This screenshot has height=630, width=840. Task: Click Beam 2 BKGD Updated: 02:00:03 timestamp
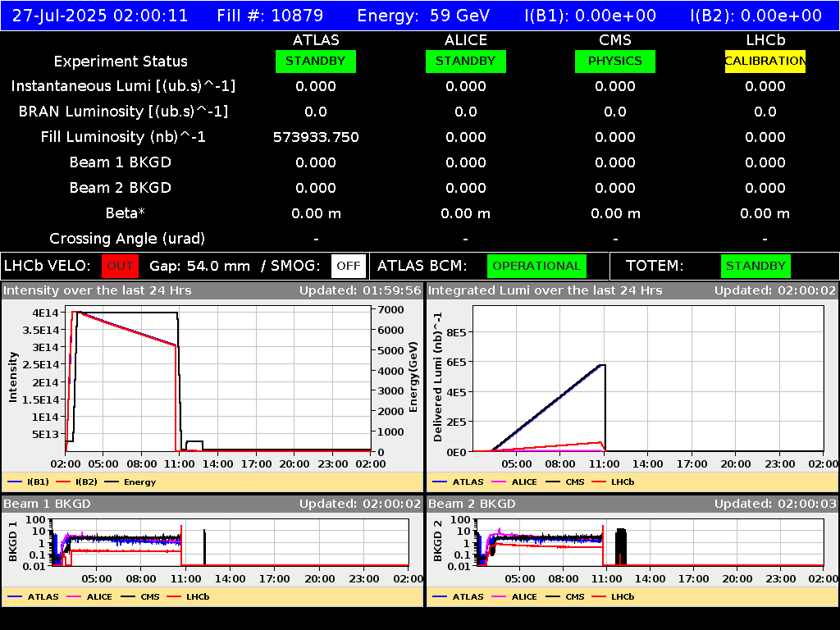[x=774, y=504]
